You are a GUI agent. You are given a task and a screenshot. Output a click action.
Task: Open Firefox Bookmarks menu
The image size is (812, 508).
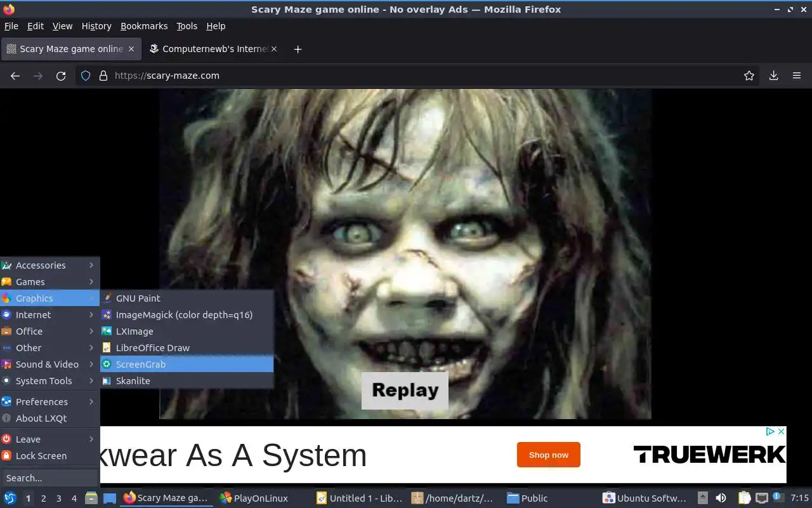(x=144, y=26)
